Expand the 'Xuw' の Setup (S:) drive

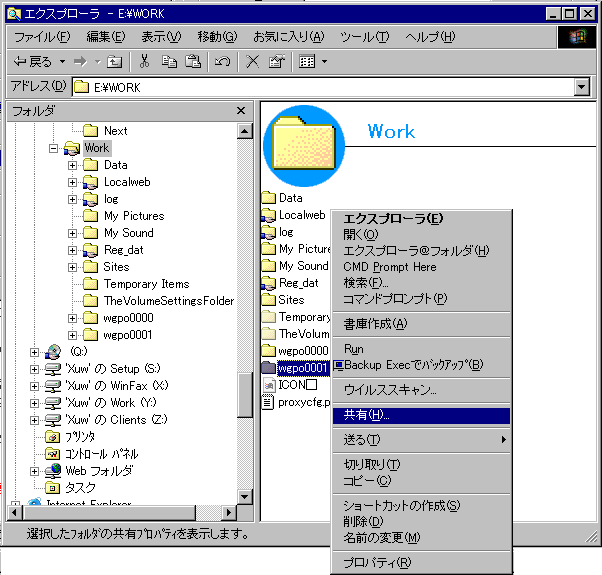click(35, 368)
